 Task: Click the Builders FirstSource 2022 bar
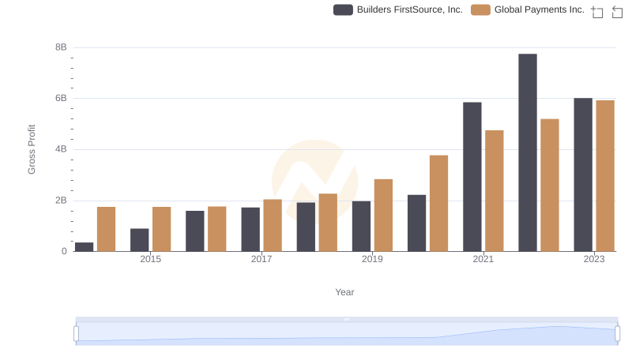[528, 152]
